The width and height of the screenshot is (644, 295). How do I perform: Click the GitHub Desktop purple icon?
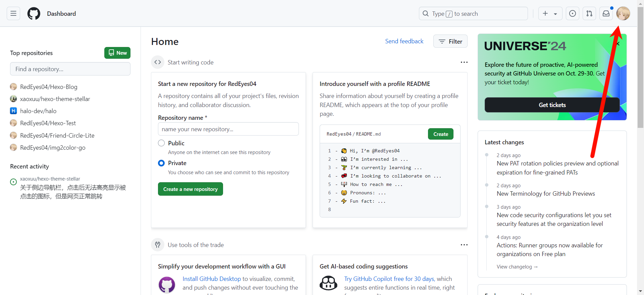click(167, 285)
